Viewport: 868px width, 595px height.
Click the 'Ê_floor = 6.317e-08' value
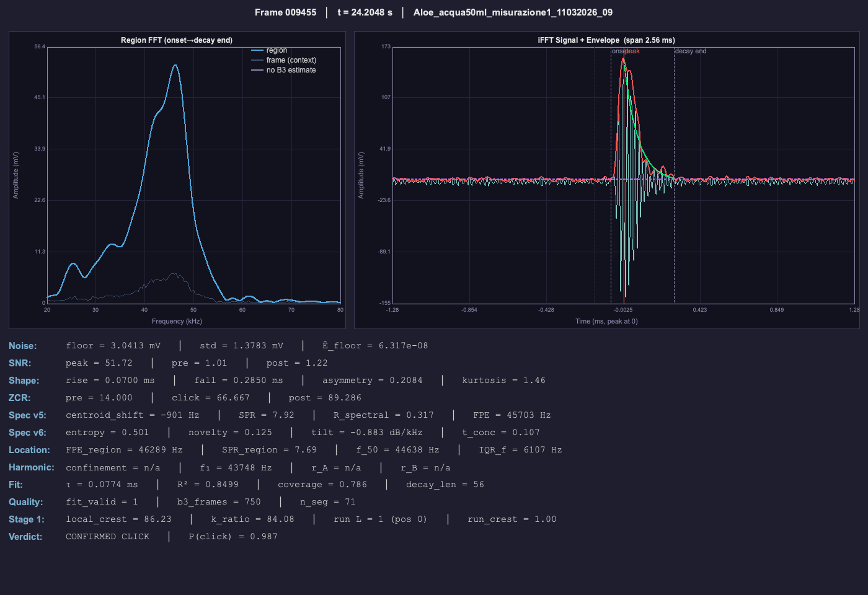[x=375, y=346]
